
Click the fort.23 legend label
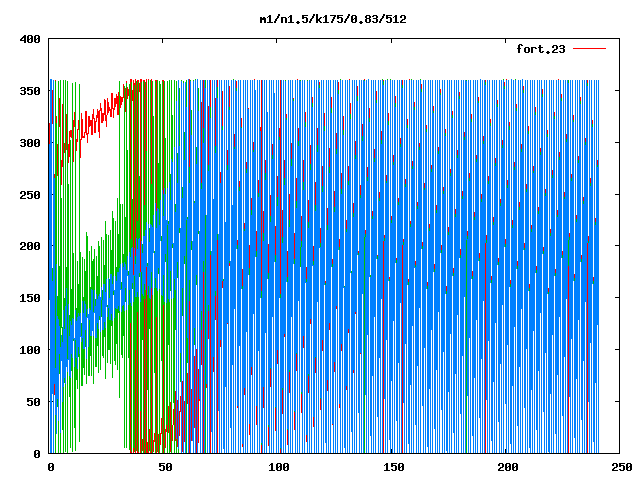click(541, 49)
